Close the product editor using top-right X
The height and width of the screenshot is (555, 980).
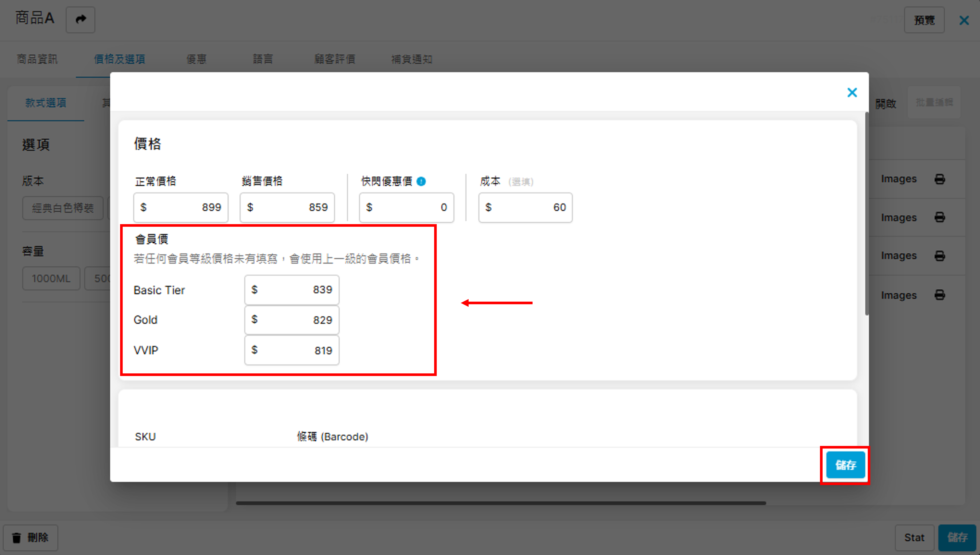click(x=964, y=21)
